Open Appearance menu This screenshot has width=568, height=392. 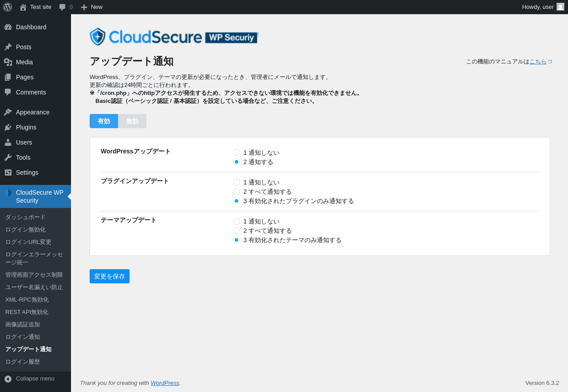pos(35,112)
